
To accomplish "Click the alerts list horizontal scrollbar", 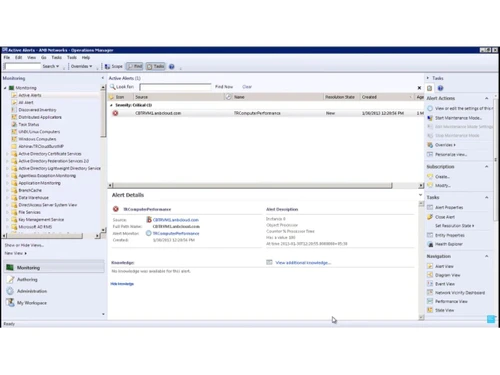I will (x=266, y=185).
